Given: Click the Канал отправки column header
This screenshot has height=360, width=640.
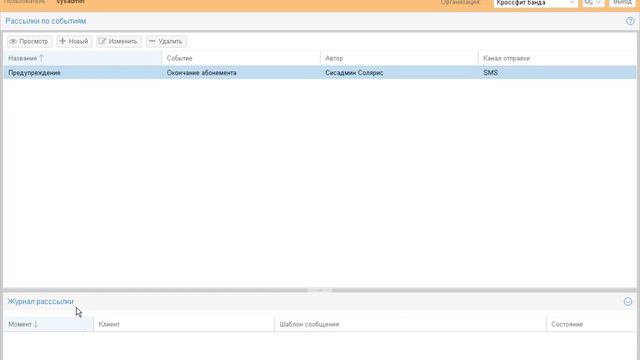Looking at the screenshot, I should pos(557,58).
